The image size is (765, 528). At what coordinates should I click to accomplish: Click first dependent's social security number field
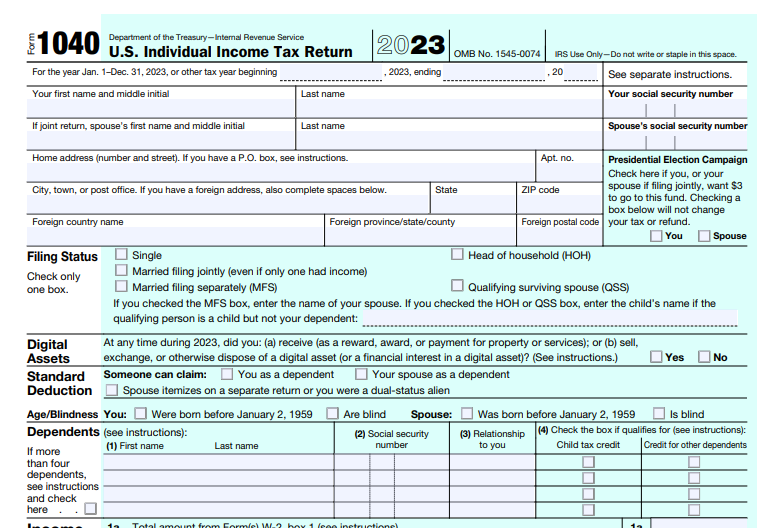click(392, 462)
